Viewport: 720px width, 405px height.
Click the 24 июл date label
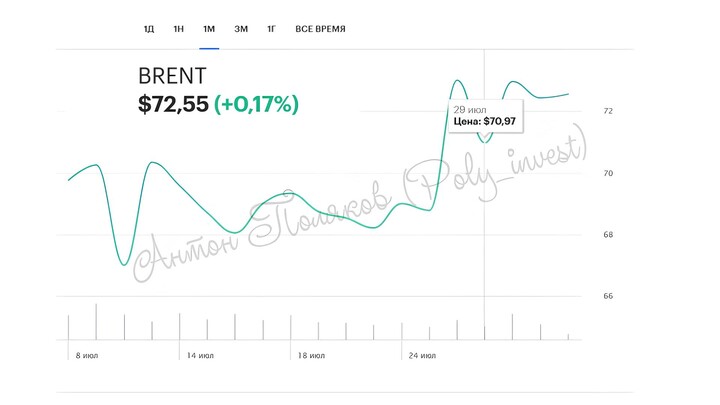[424, 355]
